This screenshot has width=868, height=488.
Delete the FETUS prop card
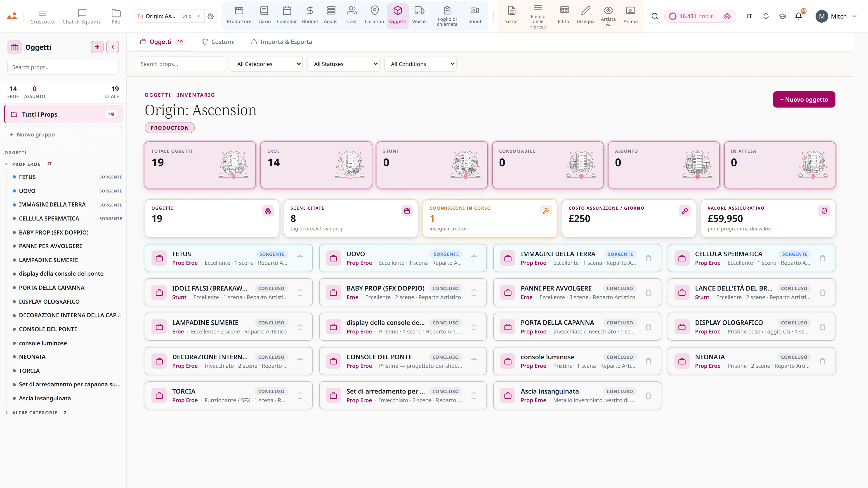point(300,258)
